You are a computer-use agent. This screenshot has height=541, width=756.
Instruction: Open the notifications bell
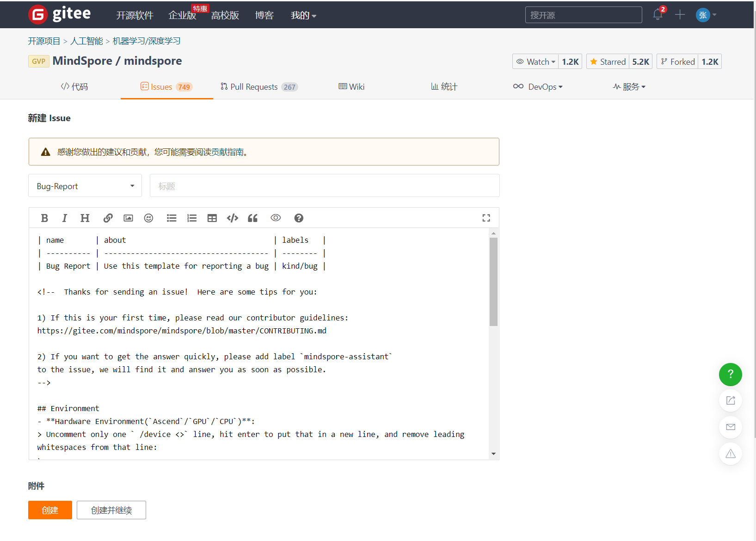658,14
